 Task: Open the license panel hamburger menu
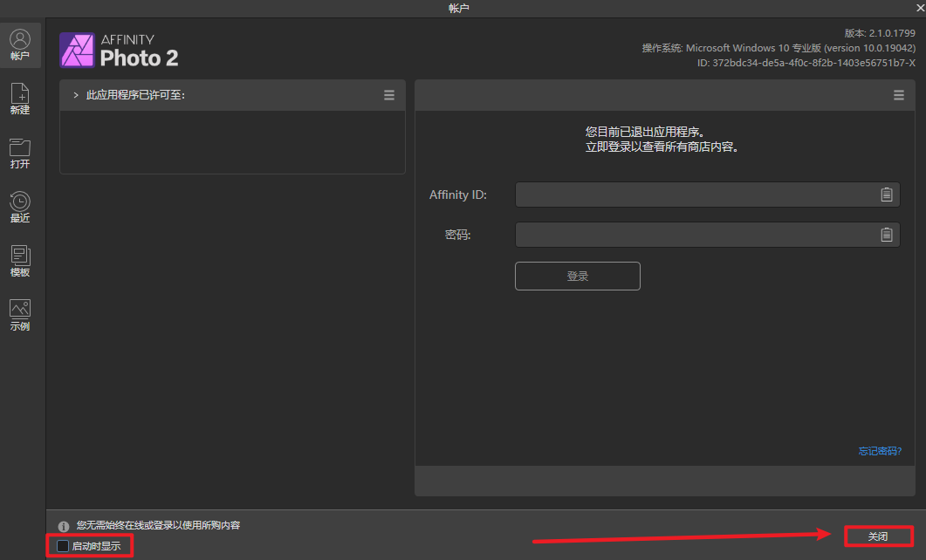389,95
